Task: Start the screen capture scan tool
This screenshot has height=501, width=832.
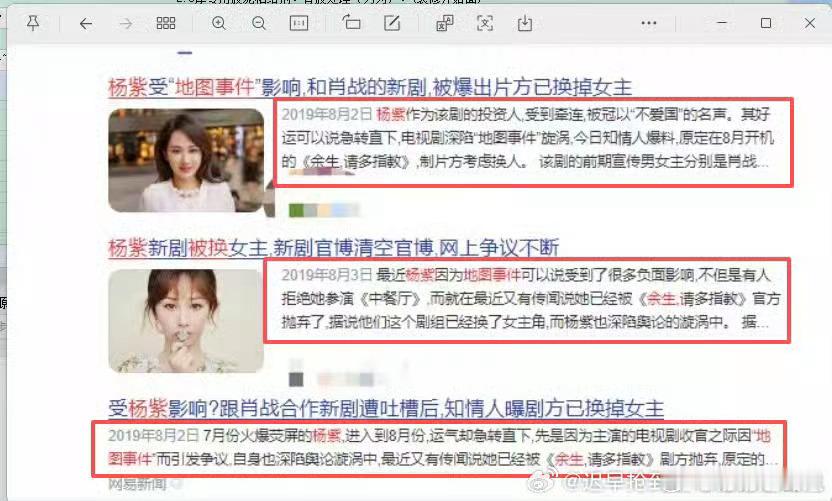Action: point(484,23)
